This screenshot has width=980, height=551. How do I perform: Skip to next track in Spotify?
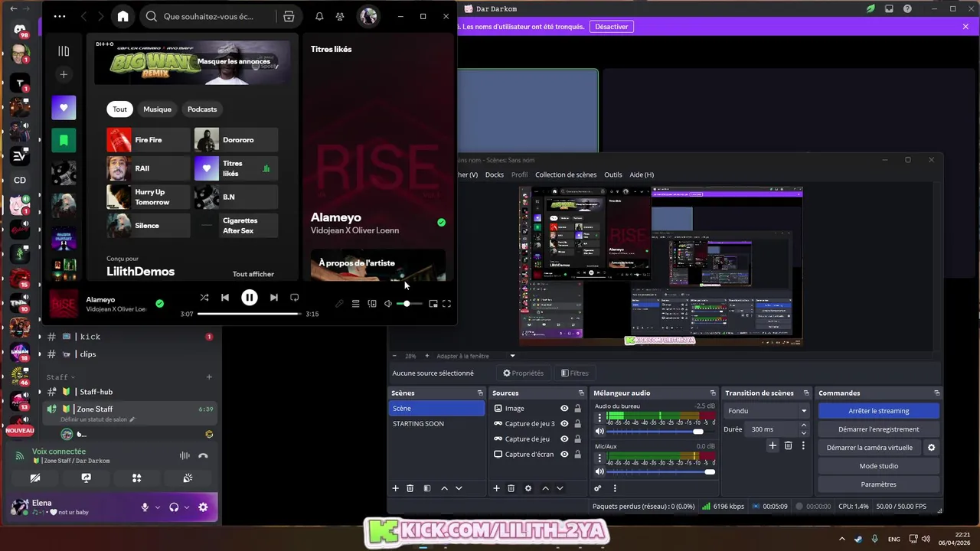pos(273,298)
